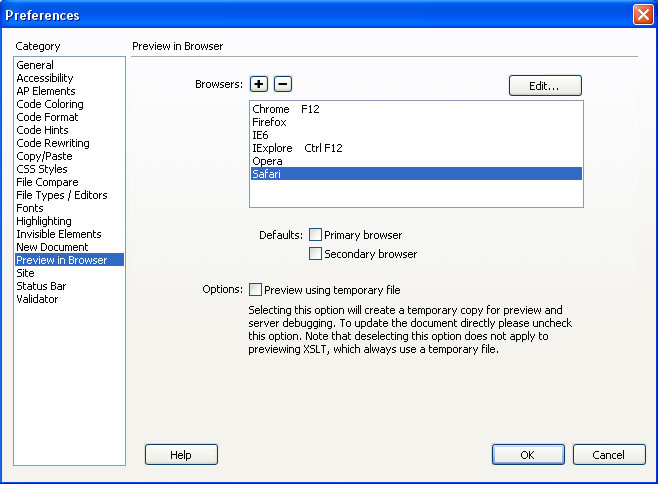
Task: Select IExplore entry in browsers list
Action: coord(416,148)
